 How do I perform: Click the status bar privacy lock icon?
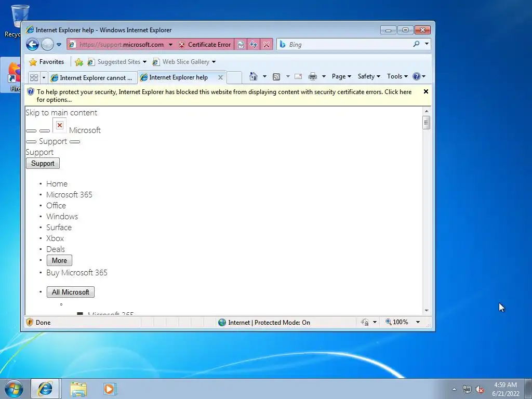tap(365, 322)
